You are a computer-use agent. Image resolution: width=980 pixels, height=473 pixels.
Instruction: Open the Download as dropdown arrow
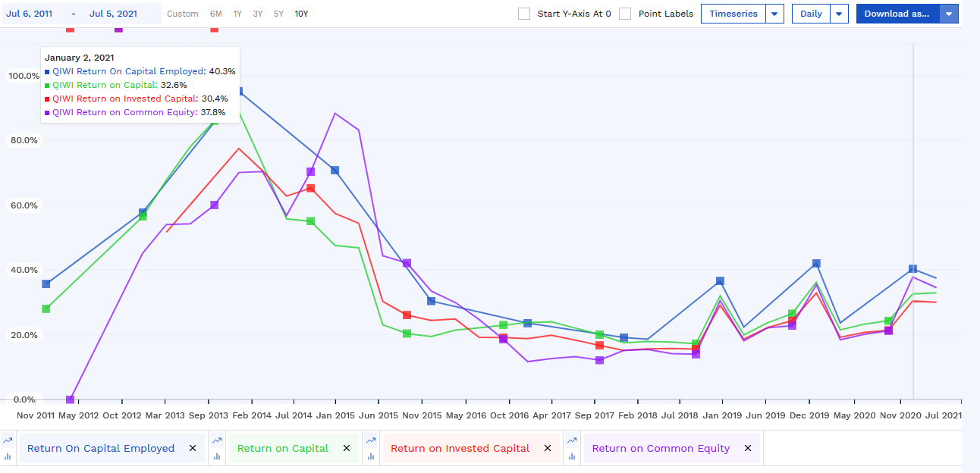pos(949,14)
